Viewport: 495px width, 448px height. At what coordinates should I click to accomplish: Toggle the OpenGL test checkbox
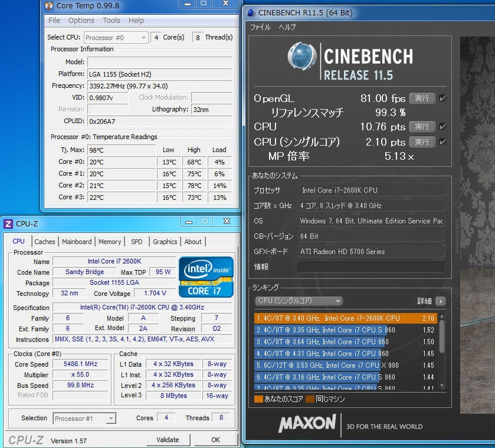click(x=442, y=98)
